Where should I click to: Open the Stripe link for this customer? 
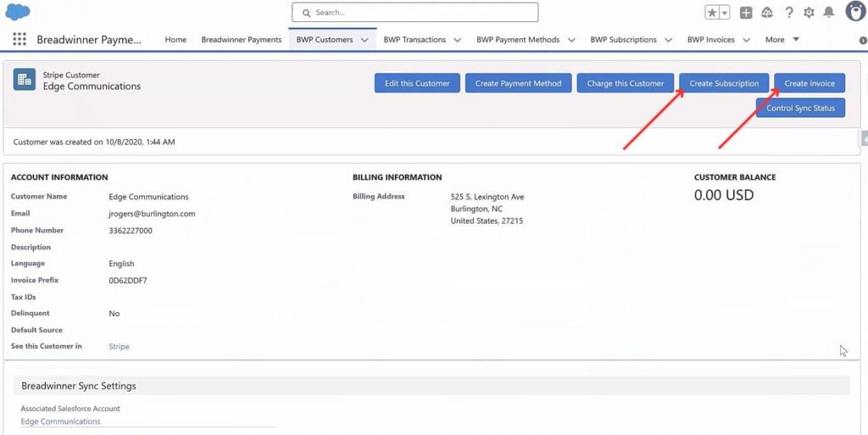pyautogui.click(x=119, y=346)
